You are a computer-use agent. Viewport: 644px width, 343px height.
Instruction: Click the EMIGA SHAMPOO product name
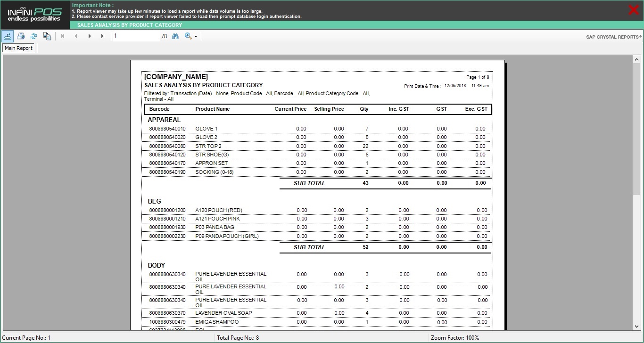point(217,322)
